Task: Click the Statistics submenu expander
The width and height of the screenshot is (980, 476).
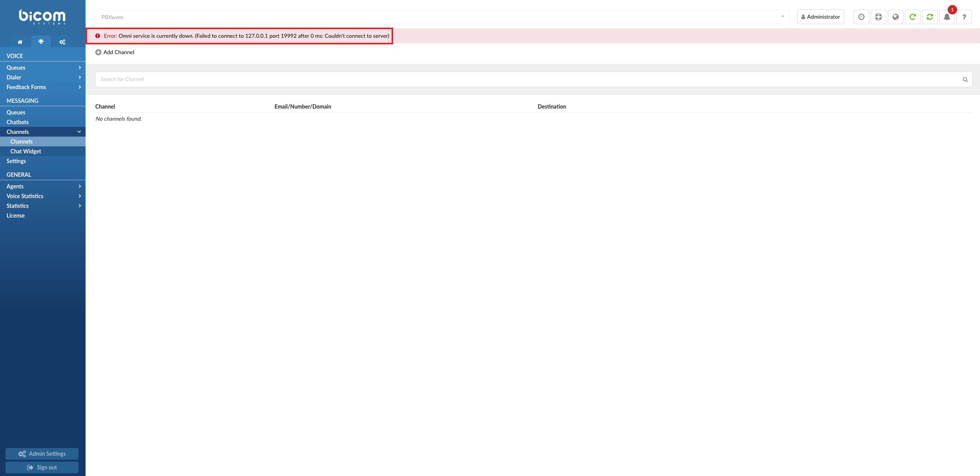Action: pyautogui.click(x=79, y=206)
